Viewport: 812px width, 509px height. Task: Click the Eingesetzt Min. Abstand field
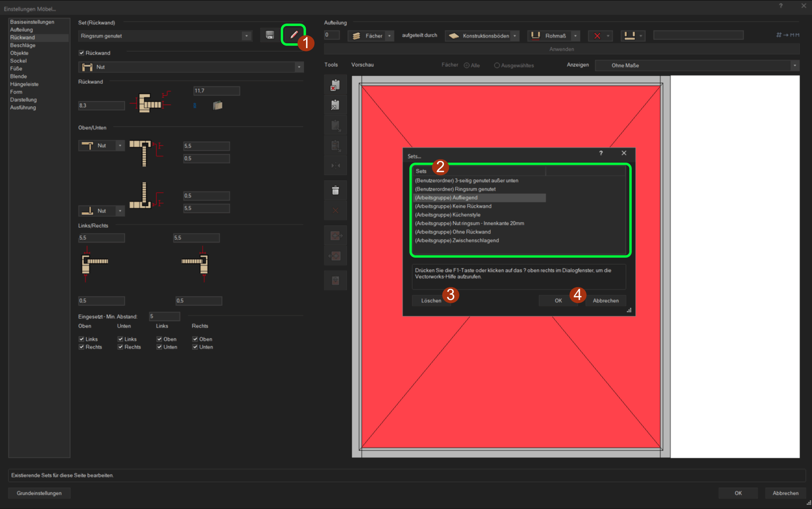pyautogui.click(x=164, y=316)
